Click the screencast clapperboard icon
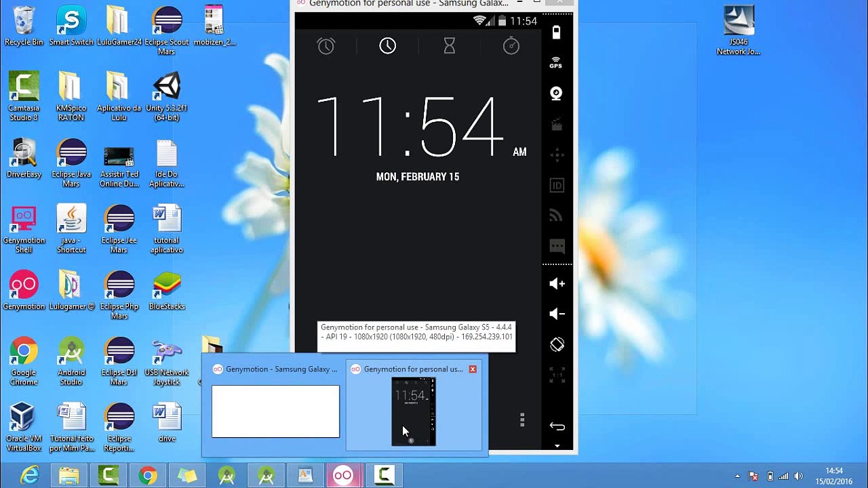868x488 pixels. click(x=556, y=124)
